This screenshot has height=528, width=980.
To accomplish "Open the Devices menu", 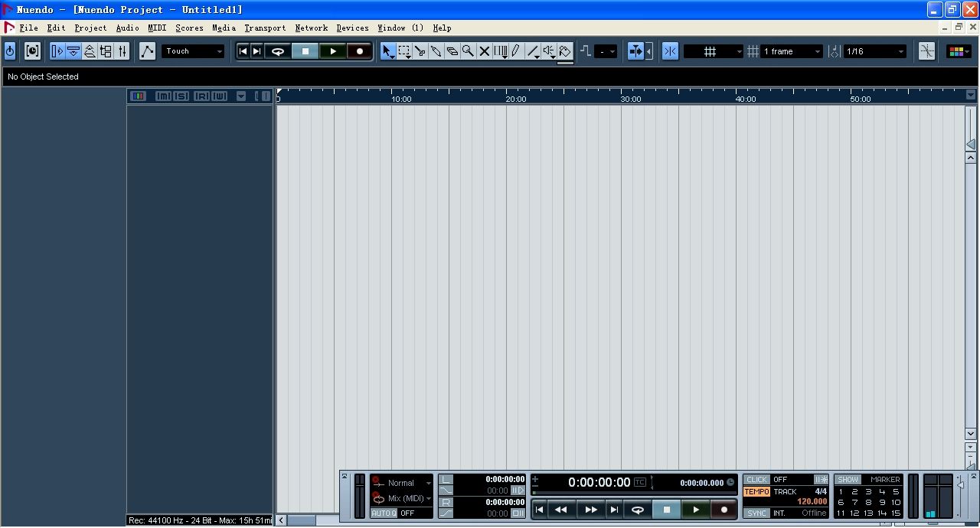I will (x=352, y=28).
